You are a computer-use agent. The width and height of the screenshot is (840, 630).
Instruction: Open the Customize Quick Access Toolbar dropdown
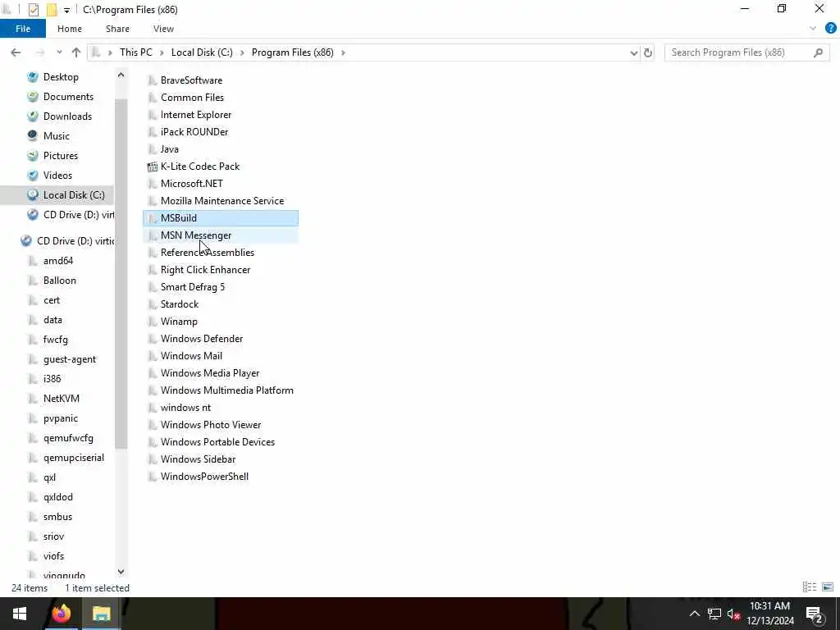click(x=66, y=10)
